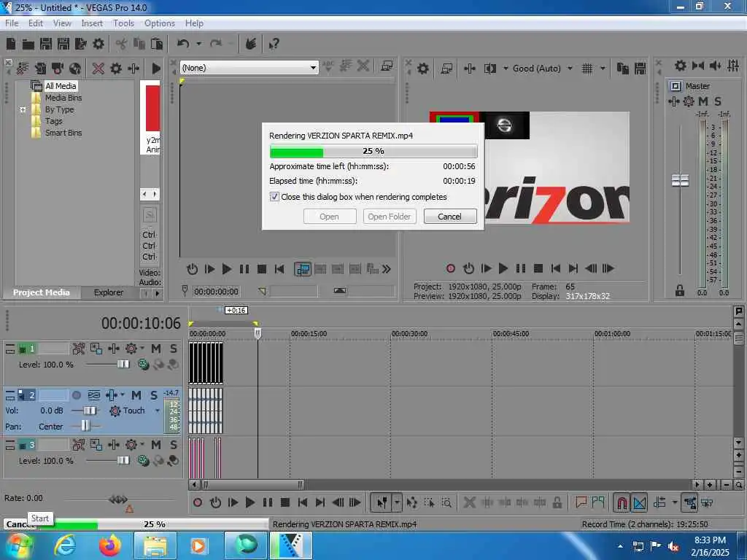This screenshot has width=747, height=560.
Task: Click the track 2 Vol slider handle
Action: coord(89,411)
